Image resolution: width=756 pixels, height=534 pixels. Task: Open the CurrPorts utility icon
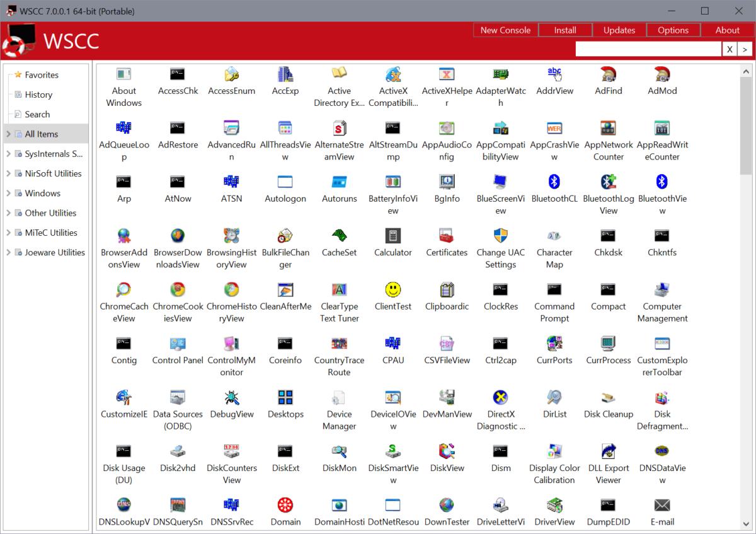point(554,344)
